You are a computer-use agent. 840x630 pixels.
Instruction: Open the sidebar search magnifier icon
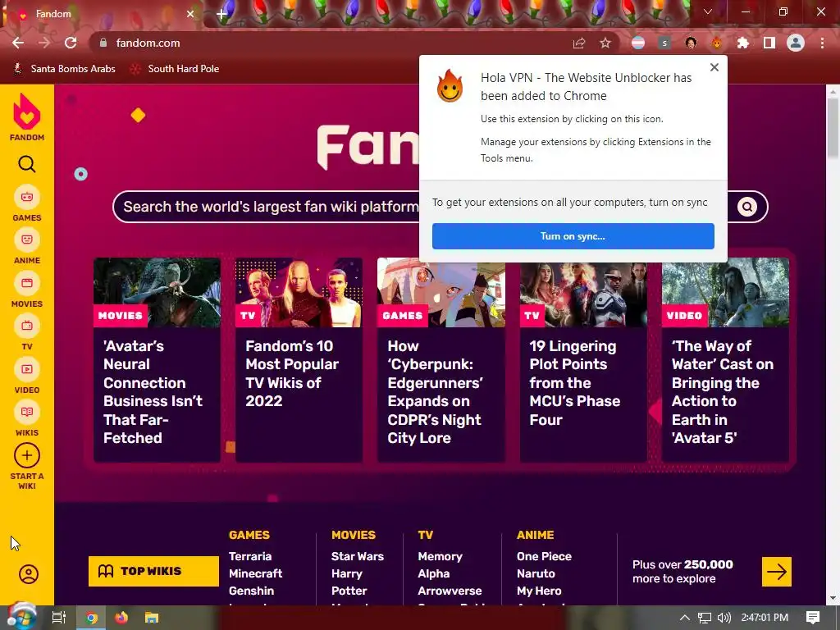click(27, 164)
